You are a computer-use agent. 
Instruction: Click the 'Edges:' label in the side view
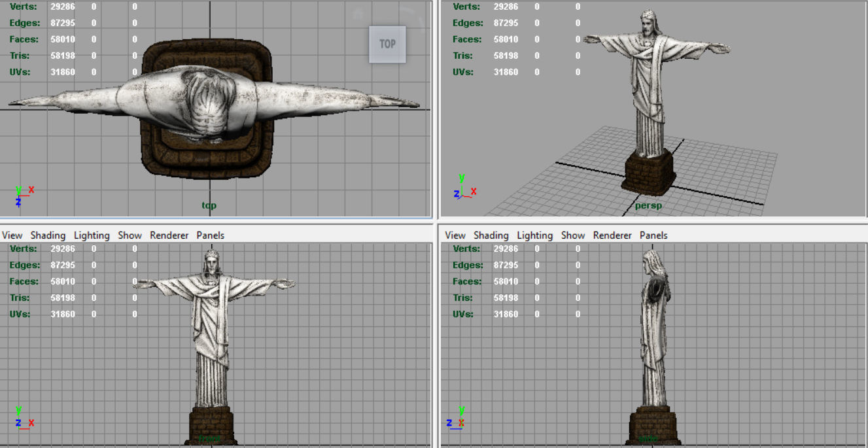468,265
